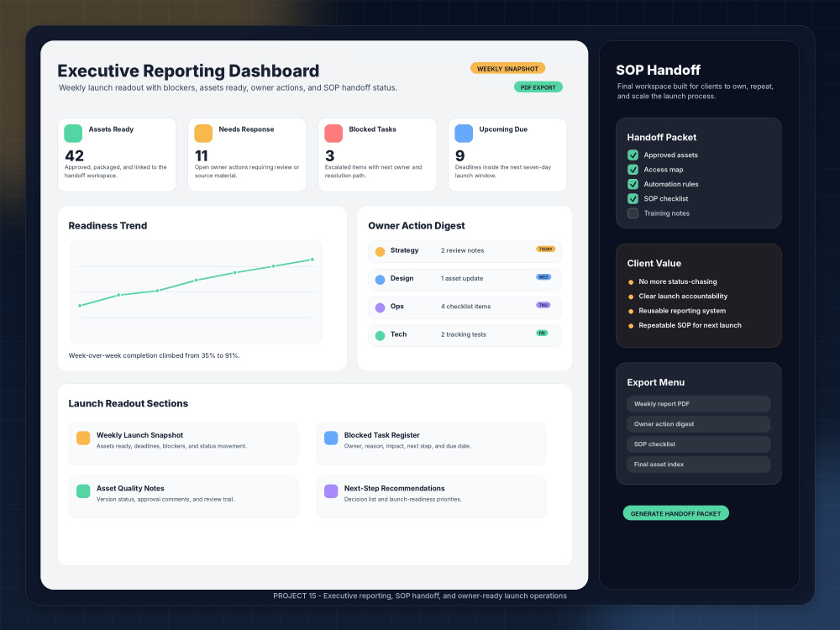Open the Weekly Launch Snapshot section title

click(139, 435)
